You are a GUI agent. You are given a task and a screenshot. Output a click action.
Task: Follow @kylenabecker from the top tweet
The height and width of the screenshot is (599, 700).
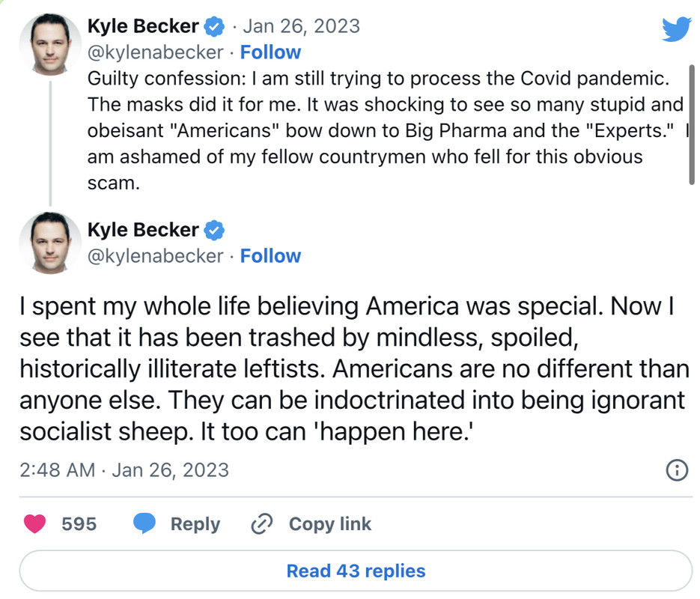(270, 52)
